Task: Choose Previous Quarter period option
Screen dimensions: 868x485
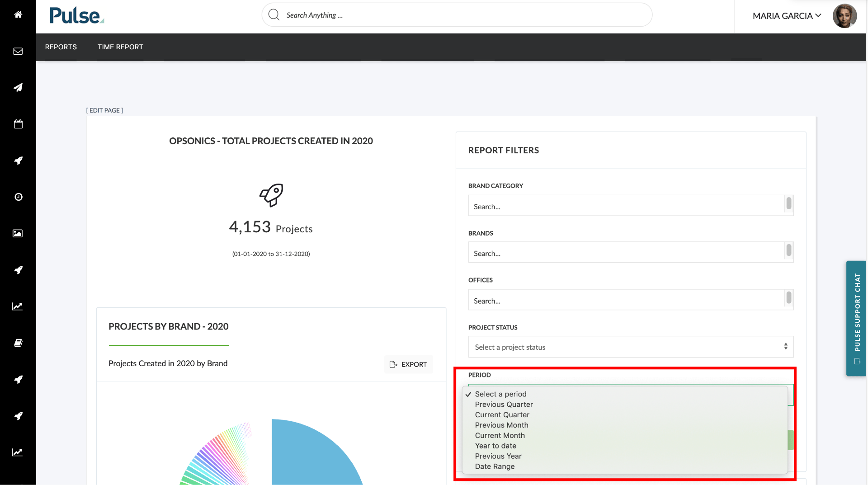Action: [504, 405]
